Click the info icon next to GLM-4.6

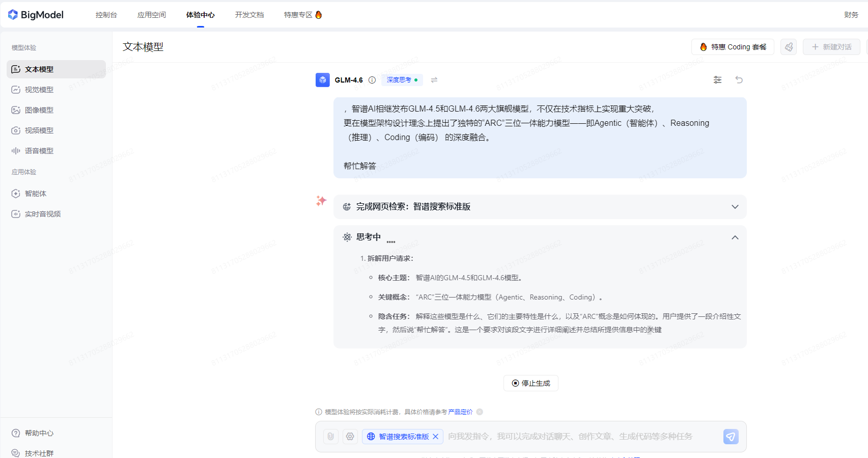point(372,80)
